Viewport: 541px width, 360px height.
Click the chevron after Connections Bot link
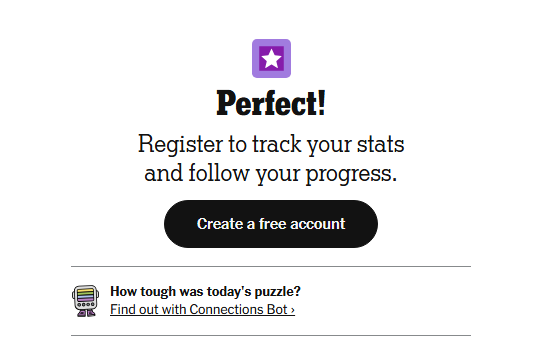(x=293, y=310)
